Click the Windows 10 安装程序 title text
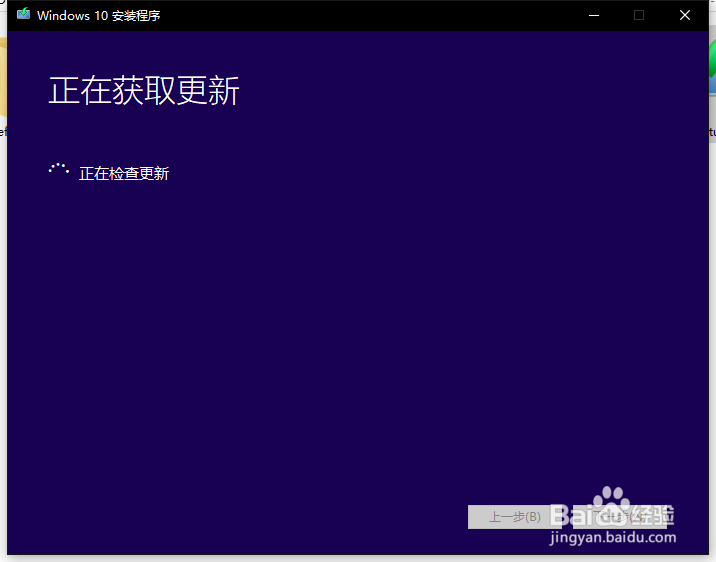Screen dimensions: 716x562 pyautogui.click(x=99, y=16)
